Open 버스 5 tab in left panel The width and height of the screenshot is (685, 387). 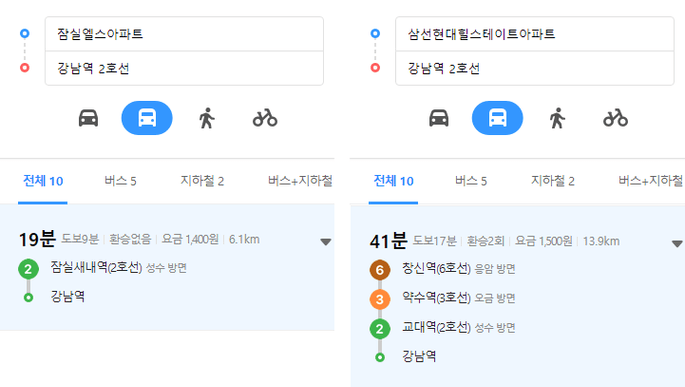[121, 181]
